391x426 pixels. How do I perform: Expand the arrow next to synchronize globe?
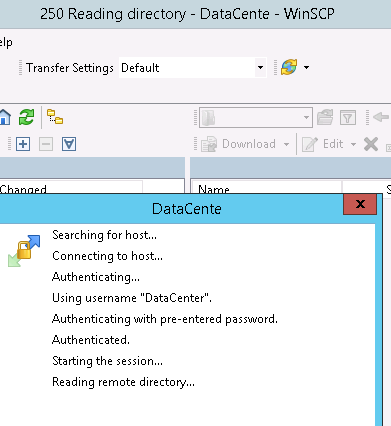click(x=306, y=68)
